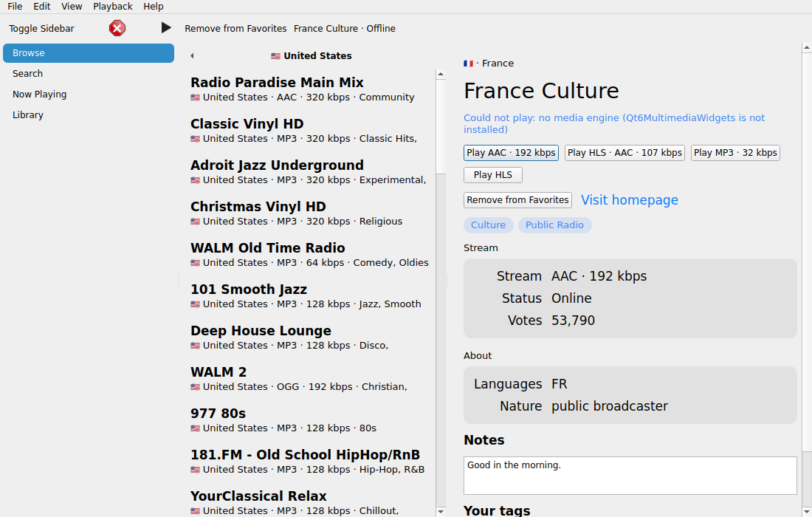812x517 pixels.
Task: Click the Play MP3 · 32 kbps button
Action: (735, 153)
